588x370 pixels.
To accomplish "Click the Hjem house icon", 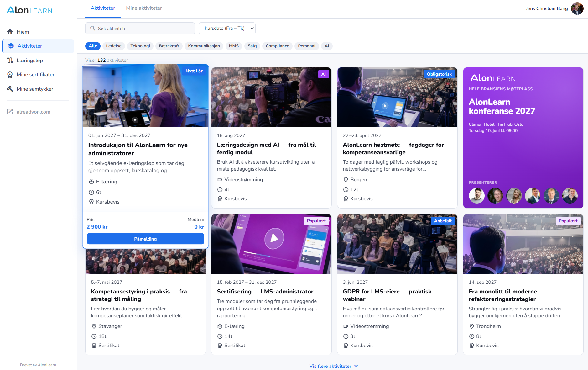I will tap(10, 32).
